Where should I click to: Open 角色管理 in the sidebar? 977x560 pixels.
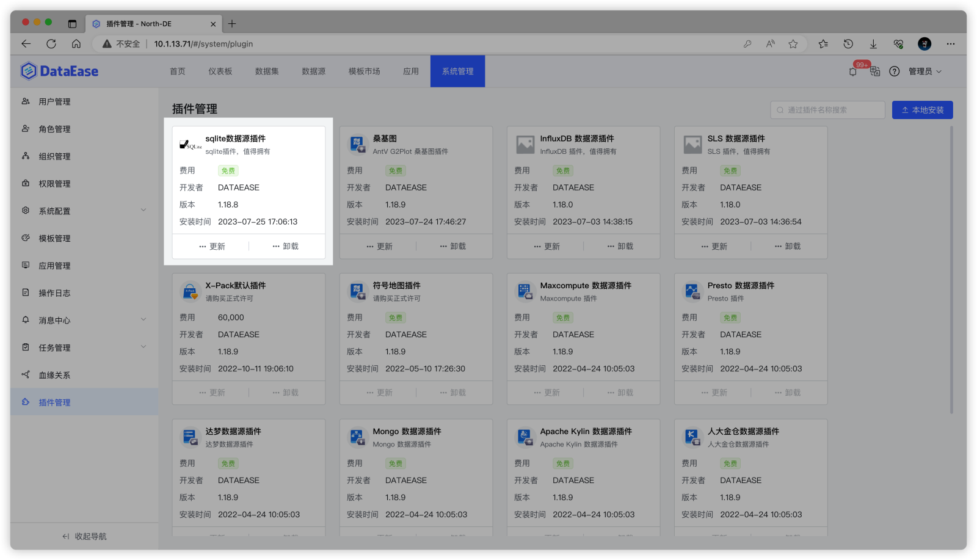(x=84, y=129)
